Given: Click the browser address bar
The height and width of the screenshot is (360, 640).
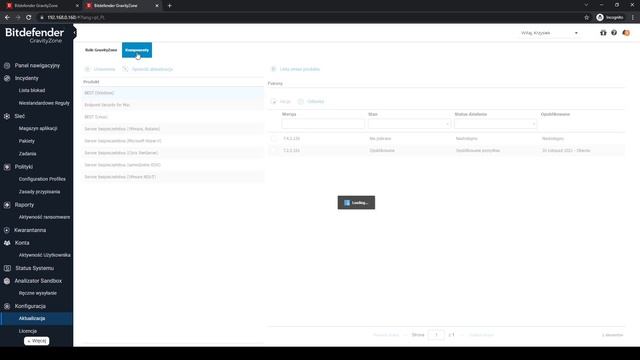Looking at the screenshot, I should click(x=310, y=17).
